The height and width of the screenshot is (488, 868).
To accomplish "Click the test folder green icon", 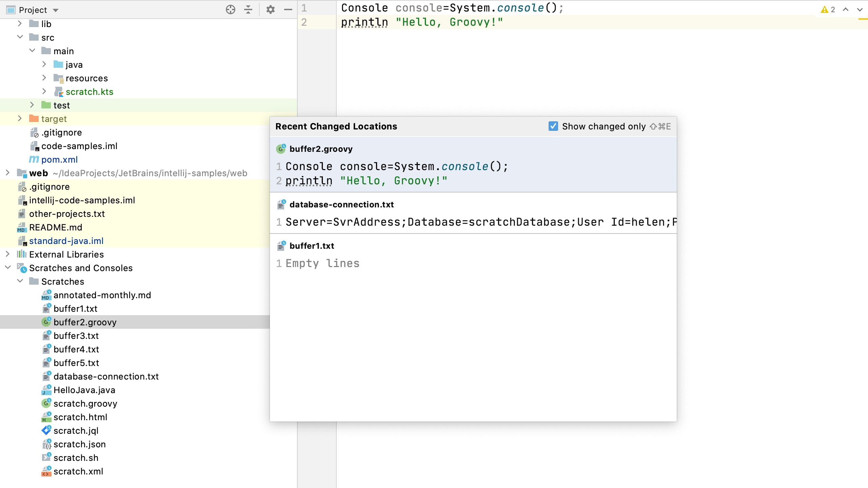I will (46, 105).
